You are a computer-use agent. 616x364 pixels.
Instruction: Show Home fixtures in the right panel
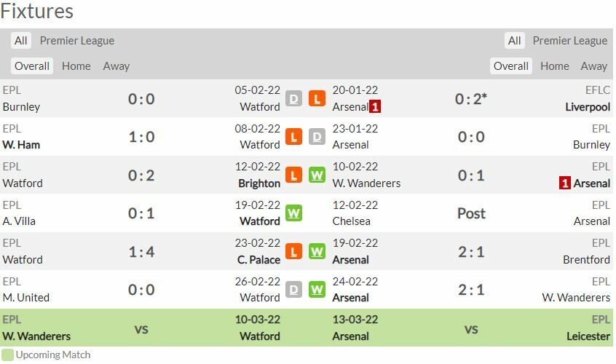coord(555,66)
